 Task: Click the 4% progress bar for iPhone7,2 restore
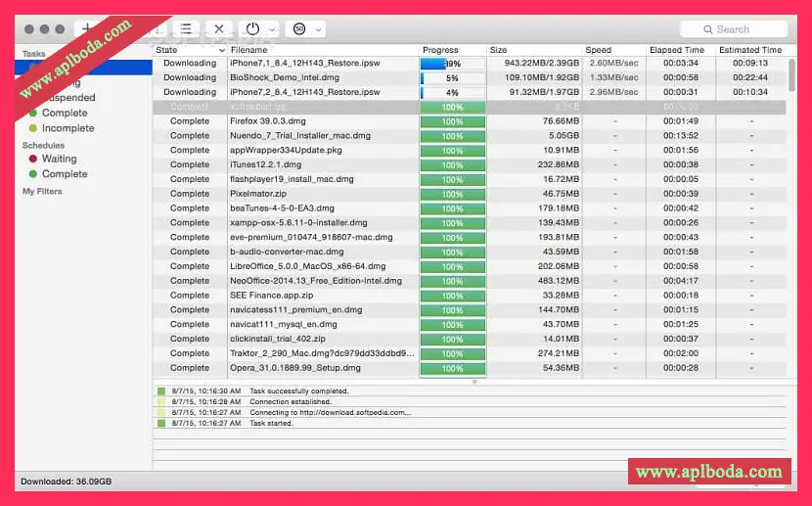pyautogui.click(x=453, y=93)
